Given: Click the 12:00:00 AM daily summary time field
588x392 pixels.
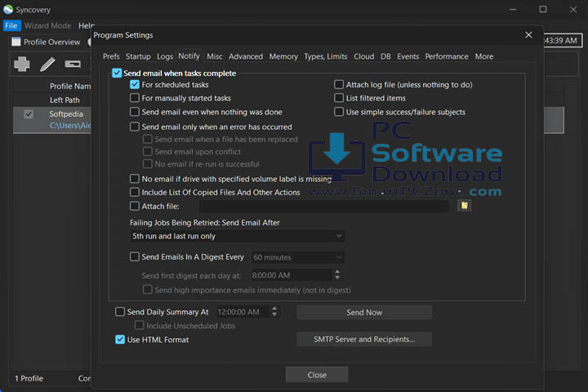Looking at the screenshot, I should point(243,312).
